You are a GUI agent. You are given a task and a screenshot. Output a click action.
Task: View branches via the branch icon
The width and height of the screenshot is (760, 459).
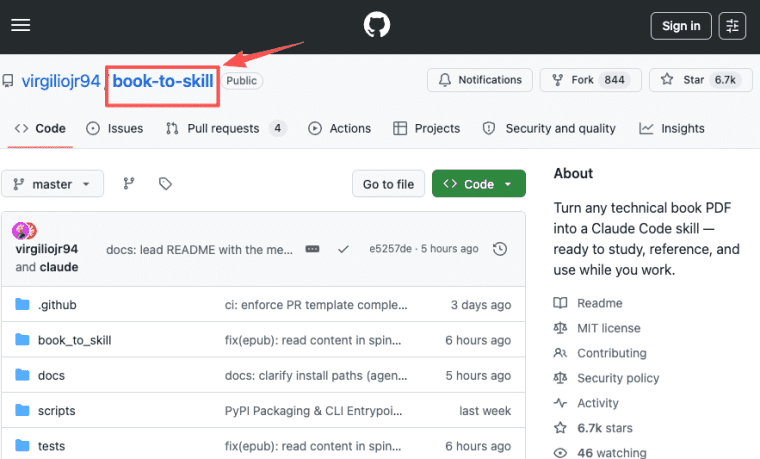(129, 184)
